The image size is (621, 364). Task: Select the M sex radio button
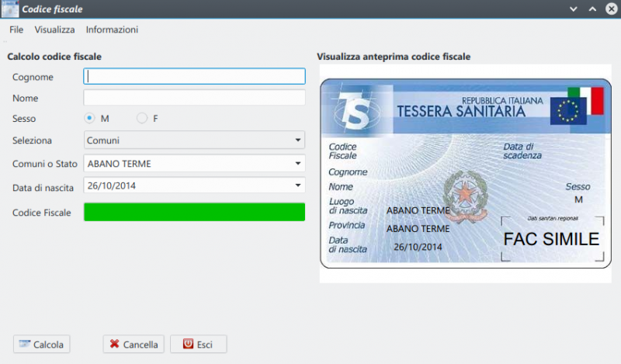click(x=90, y=119)
